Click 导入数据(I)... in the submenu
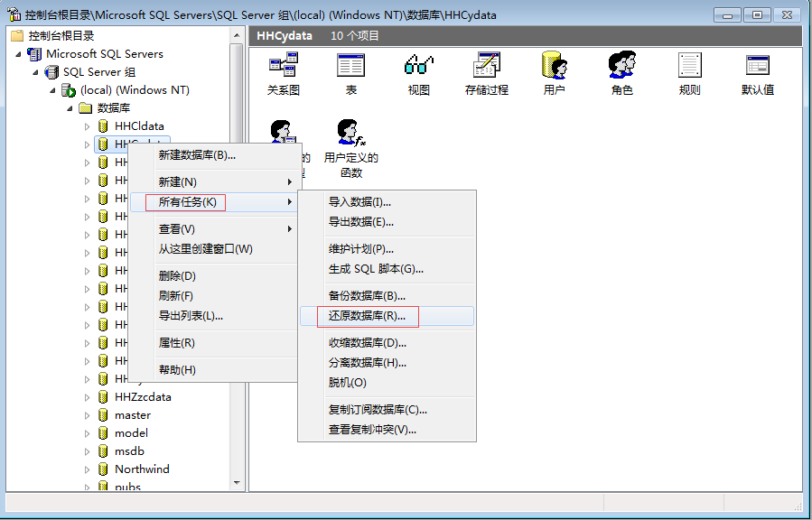Screen dimensions: 812x520 (x=359, y=202)
